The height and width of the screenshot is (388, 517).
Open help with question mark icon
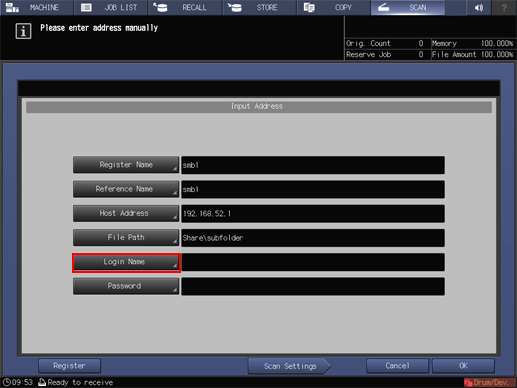tap(504, 7)
